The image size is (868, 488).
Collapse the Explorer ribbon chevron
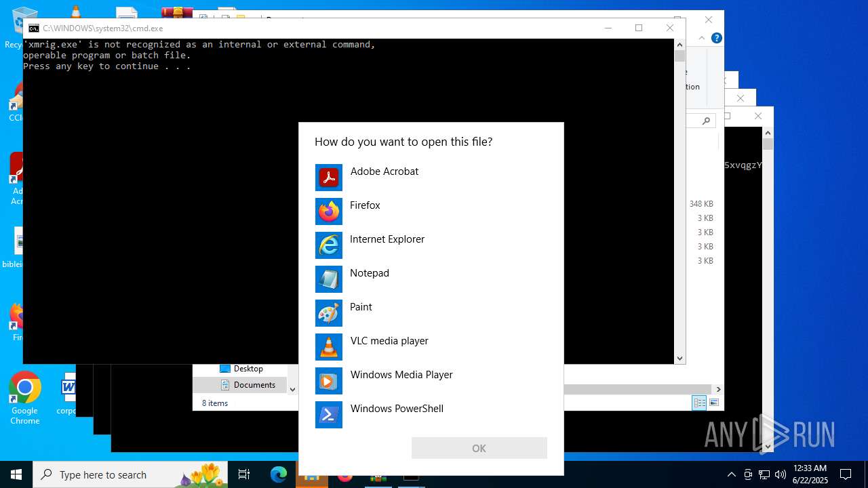click(703, 39)
